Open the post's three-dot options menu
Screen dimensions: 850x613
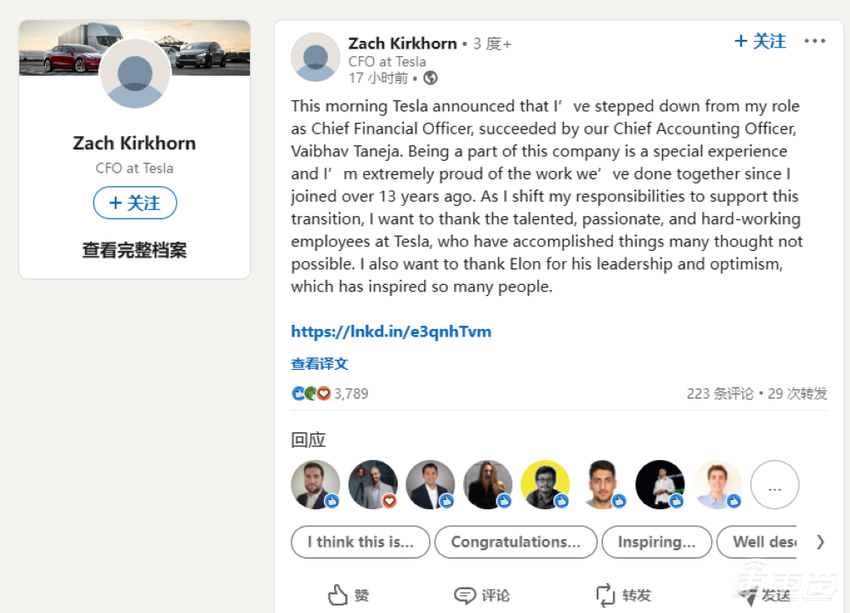click(815, 42)
